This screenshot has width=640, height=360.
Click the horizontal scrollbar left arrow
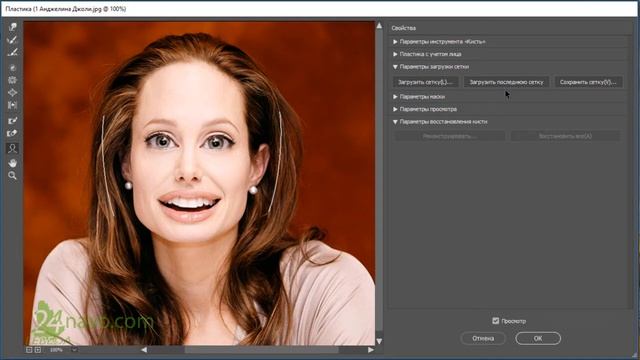click(144, 350)
